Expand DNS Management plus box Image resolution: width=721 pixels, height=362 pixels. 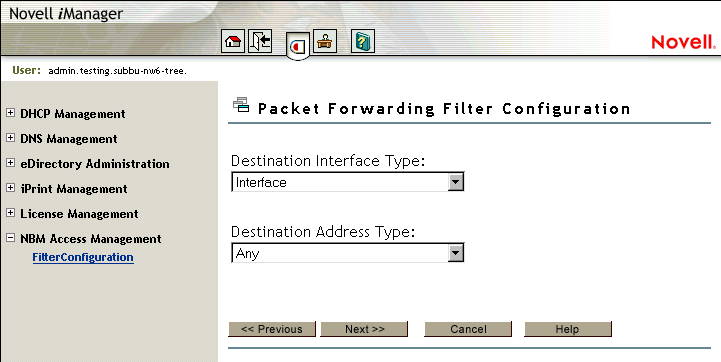point(11,138)
